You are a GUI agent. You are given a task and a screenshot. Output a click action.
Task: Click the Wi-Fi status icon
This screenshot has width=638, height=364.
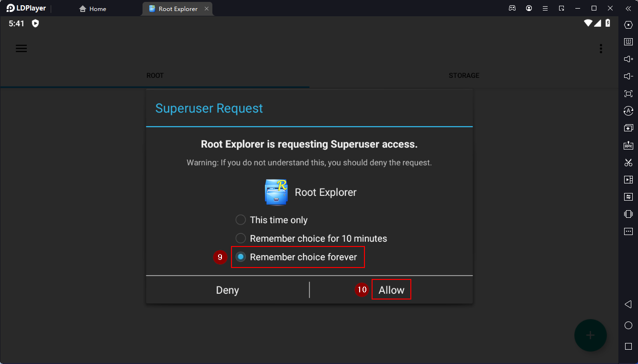click(588, 23)
